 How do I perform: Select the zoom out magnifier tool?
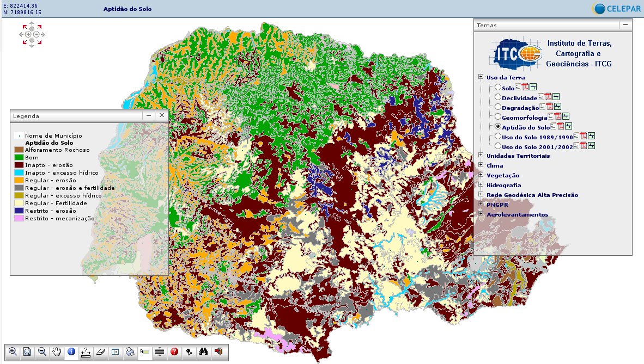pyautogui.click(x=42, y=351)
